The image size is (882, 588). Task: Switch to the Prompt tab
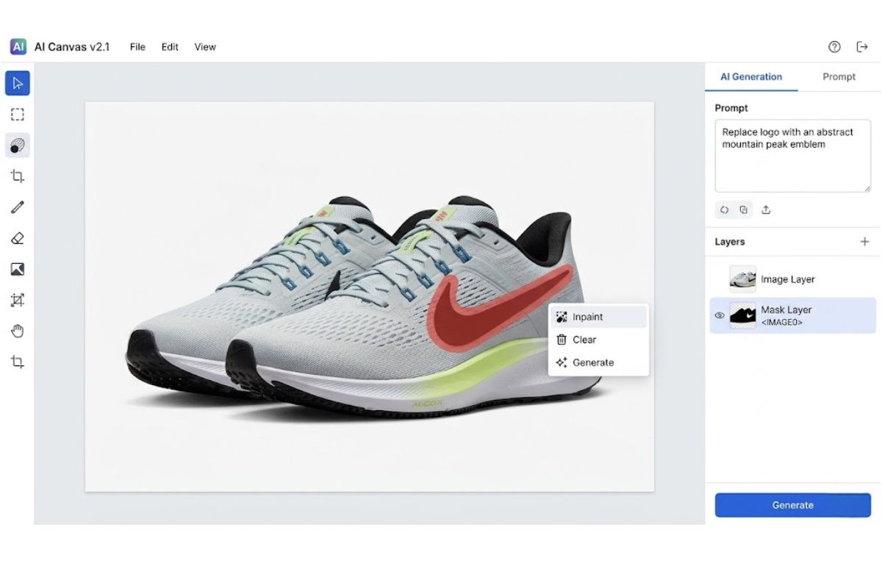839,76
